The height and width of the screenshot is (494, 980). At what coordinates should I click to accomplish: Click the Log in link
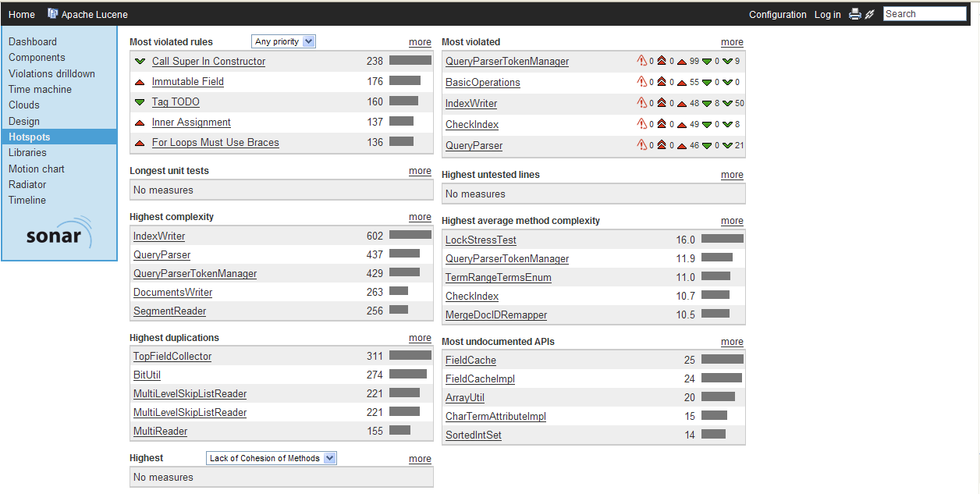tap(827, 15)
